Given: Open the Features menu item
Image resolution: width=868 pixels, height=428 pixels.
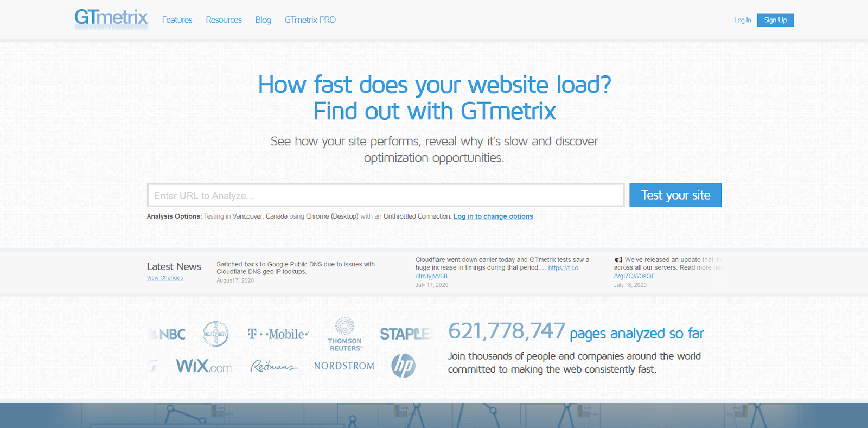Looking at the screenshot, I should point(177,20).
